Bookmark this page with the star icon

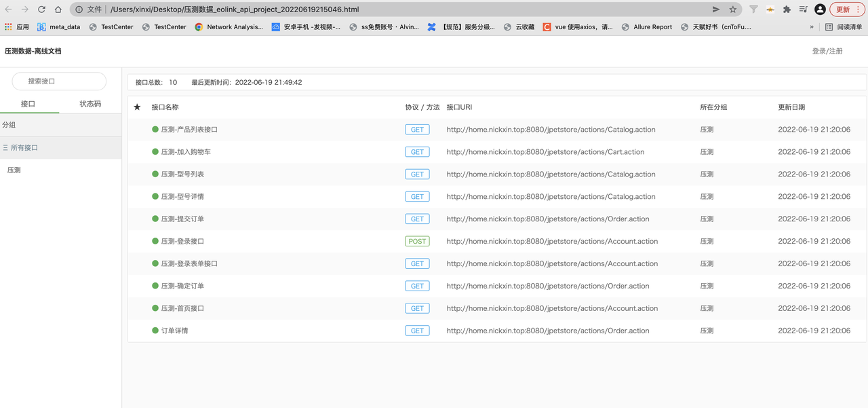point(733,10)
